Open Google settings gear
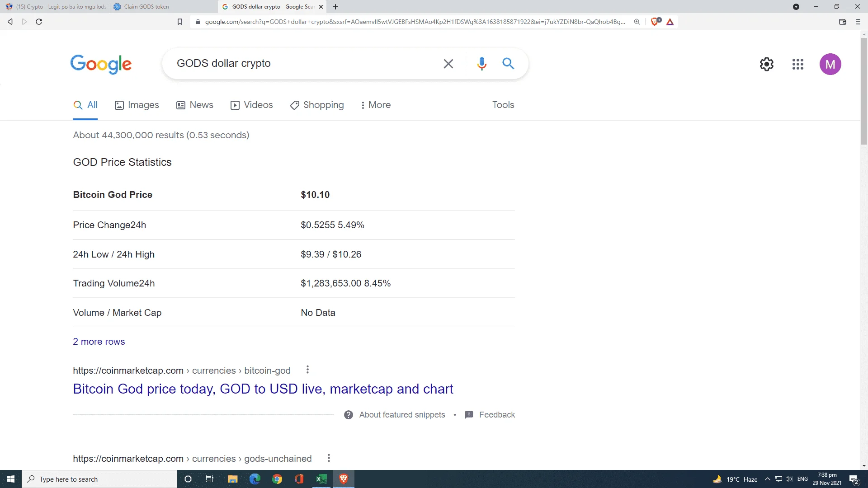868x488 pixels. point(767,64)
